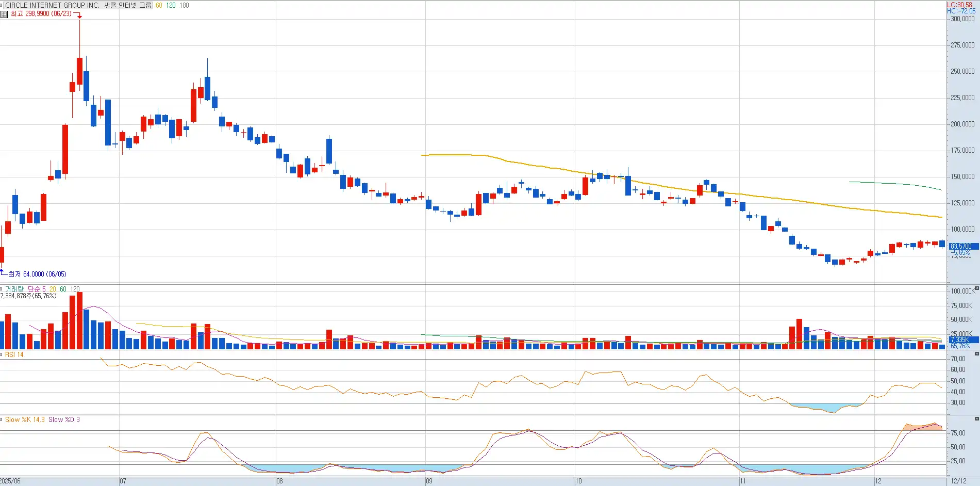Click the RSI 14 indicator label

(x=14, y=354)
